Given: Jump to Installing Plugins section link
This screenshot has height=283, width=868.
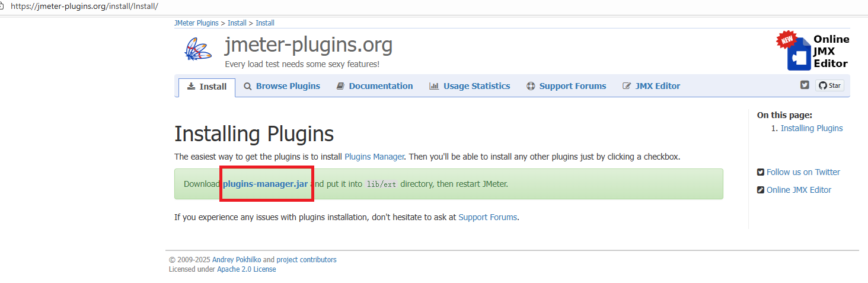Looking at the screenshot, I should pyautogui.click(x=812, y=128).
